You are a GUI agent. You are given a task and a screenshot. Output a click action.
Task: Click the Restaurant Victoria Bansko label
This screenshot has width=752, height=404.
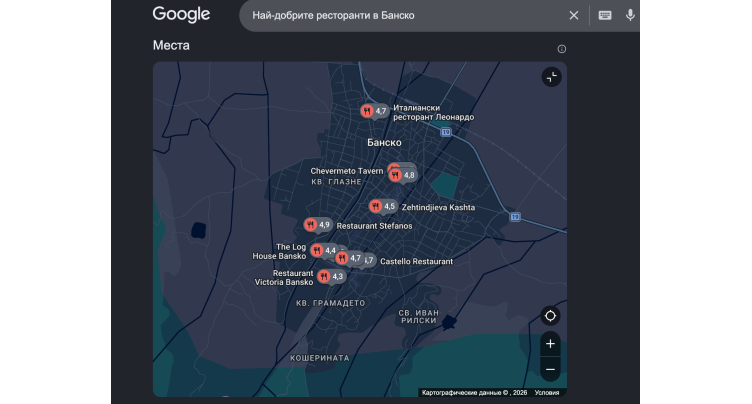pos(283,277)
